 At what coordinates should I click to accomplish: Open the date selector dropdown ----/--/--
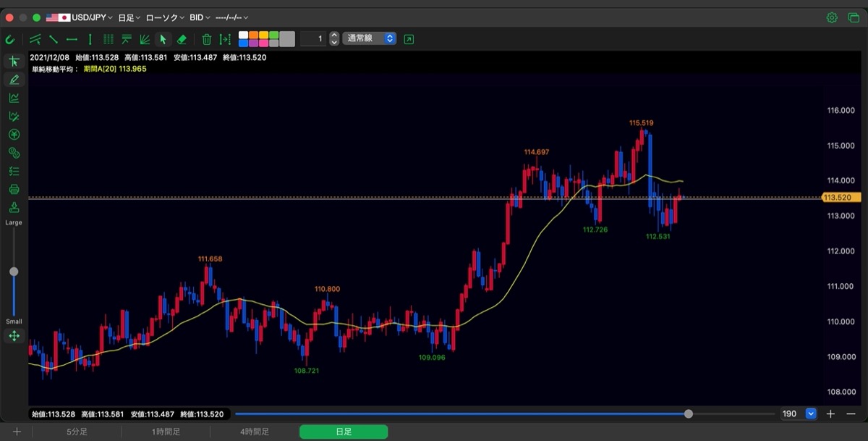(x=233, y=17)
